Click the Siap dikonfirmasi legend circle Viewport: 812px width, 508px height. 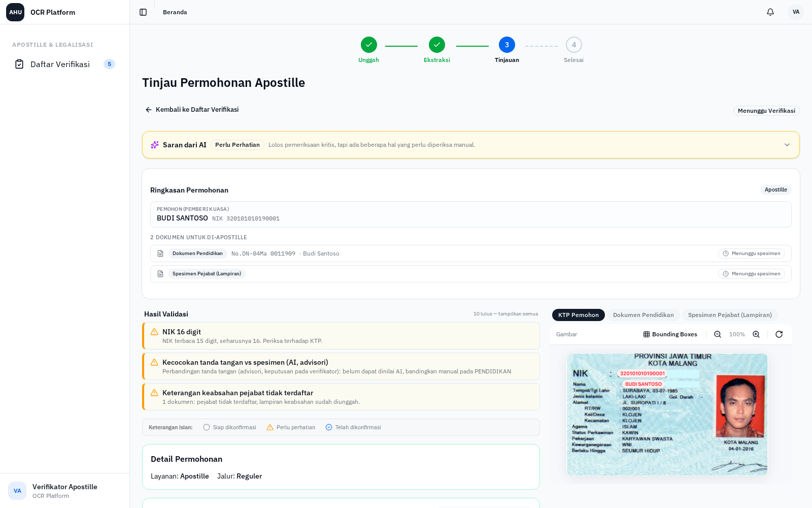click(x=207, y=427)
